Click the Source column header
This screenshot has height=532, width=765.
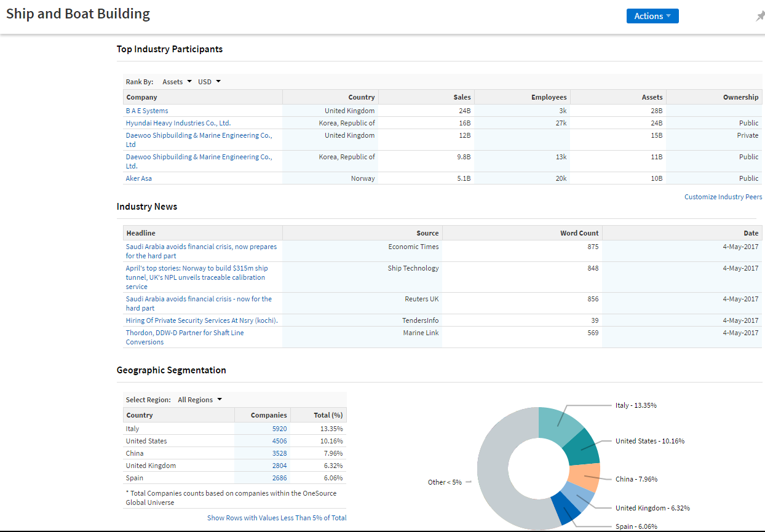pos(362,233)
